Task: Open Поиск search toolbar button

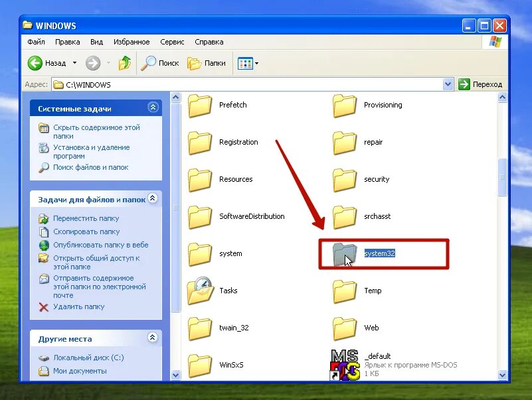Action: (x=160, y=63)
